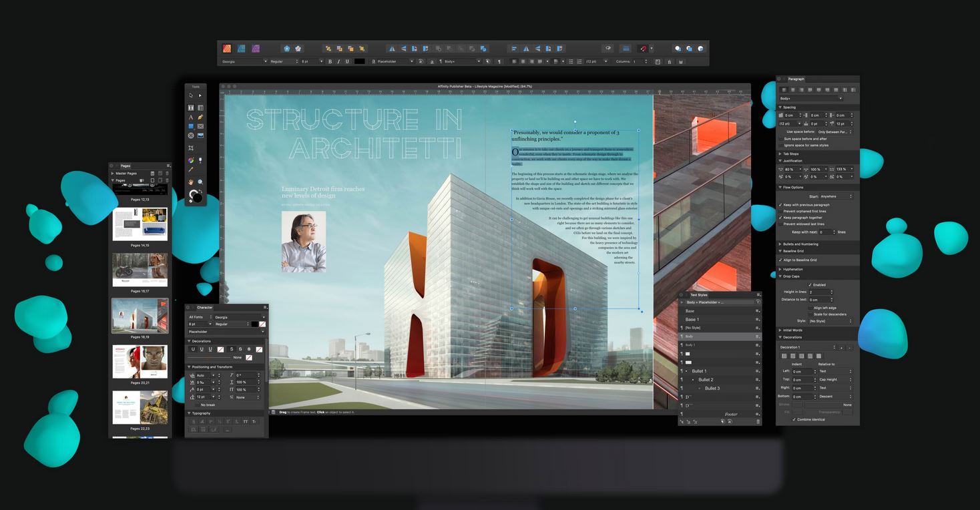Select the Transparency tool
The width and height of the screenshot is (980, 510).
click(x=200, y=160)
